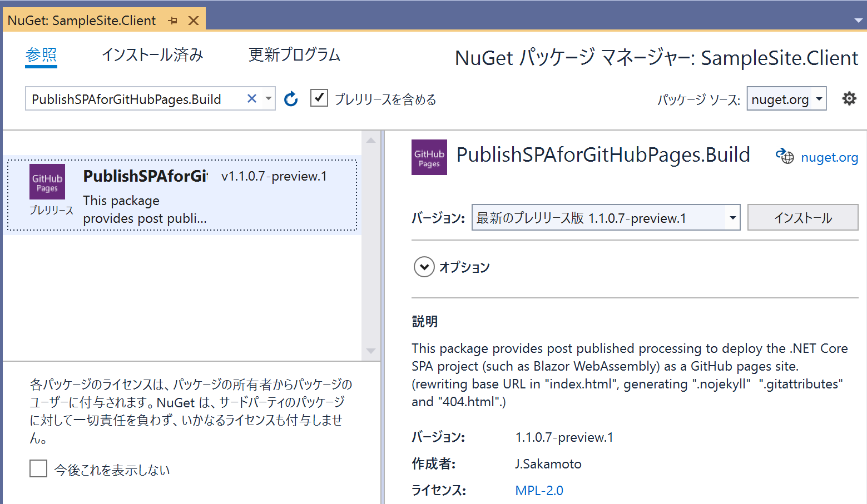
Task: Clear the search box with the X icon
Action: point(251,98)
